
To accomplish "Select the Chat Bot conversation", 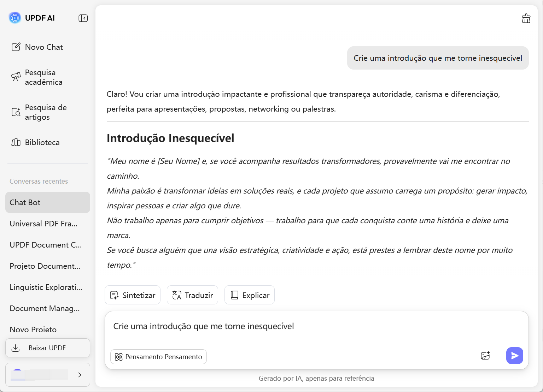I will click(48, 202).
